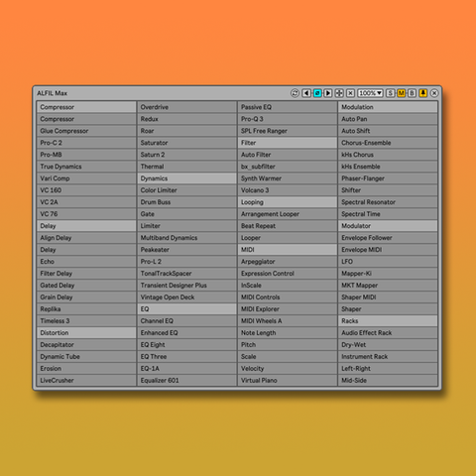Select the Modulator category header
476x476 pixels.
388,226
